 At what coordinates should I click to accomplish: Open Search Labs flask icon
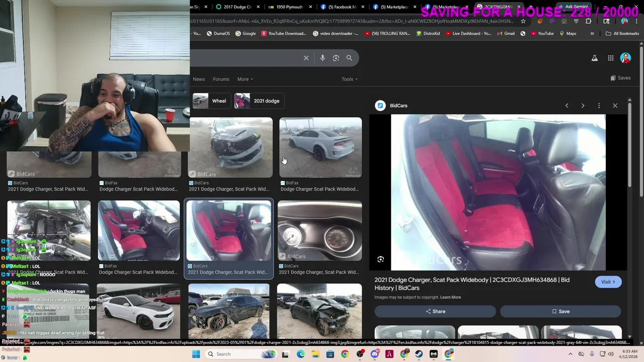[x=595, y=58]
